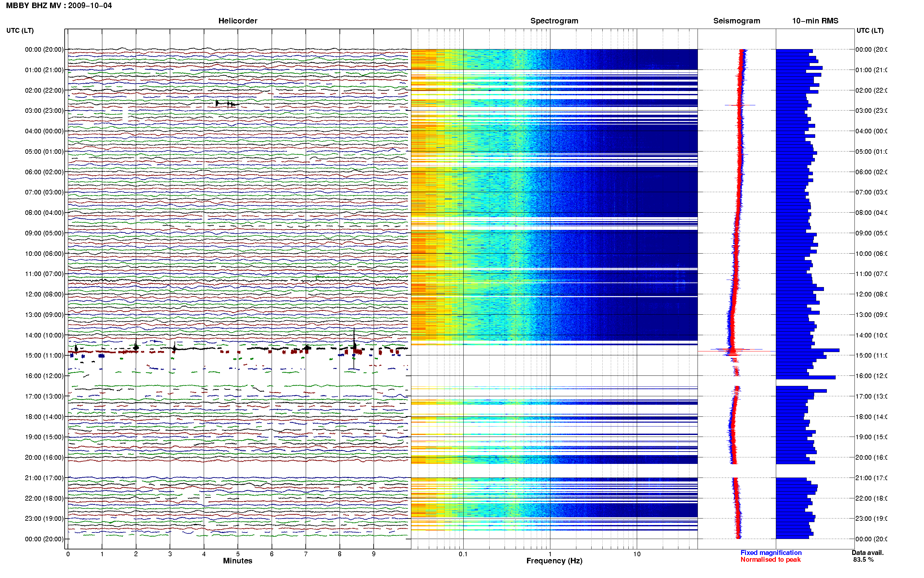924x578 pixels.
Task: Click the '01:00 (21:00)' left time label
Action: (x=44, y=70)
